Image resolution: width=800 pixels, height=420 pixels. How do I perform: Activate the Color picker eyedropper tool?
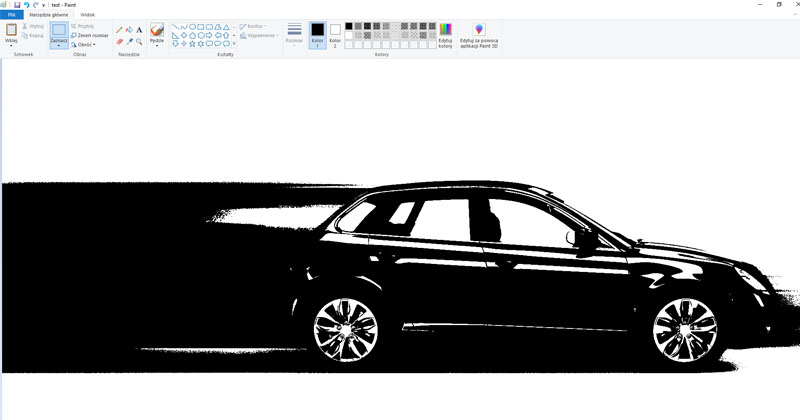pyautogui.click(x=129, y=42)
